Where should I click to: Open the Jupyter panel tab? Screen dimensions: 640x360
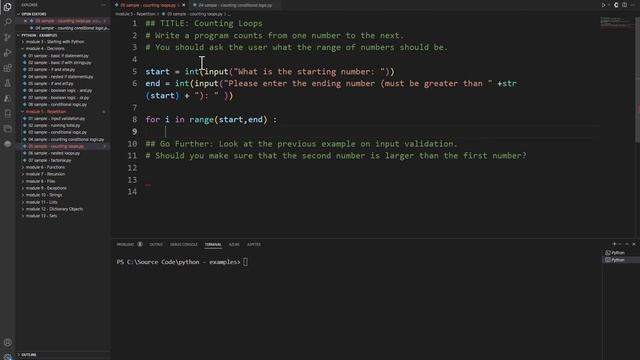pos(253,244)
